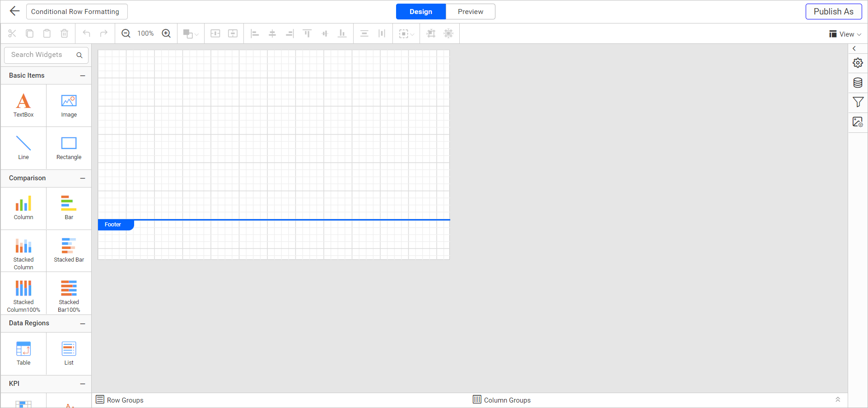Open the selection sizing dropdown
This screenshot has height=408, width=868.
(x=406, y=33)
